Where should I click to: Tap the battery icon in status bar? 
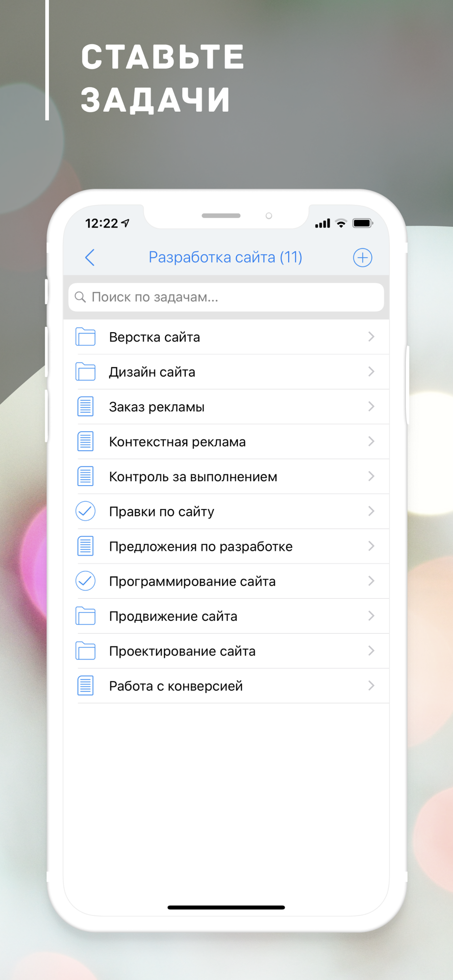363,223
